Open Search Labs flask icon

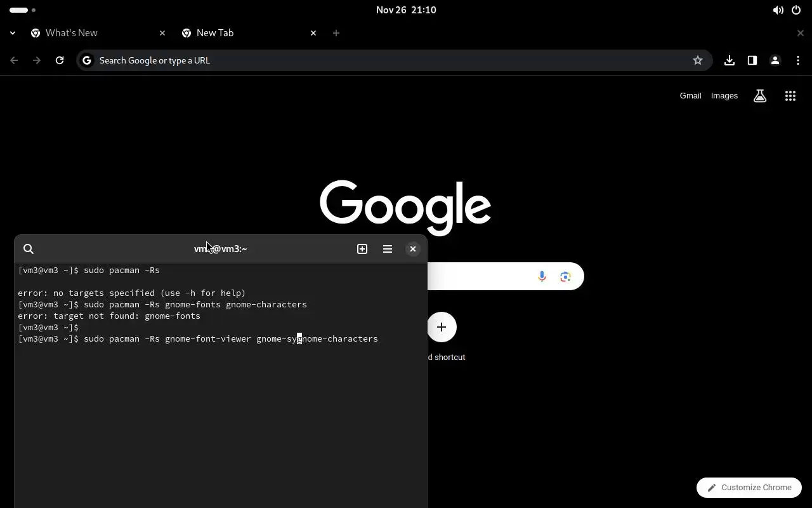coord(760,96)
